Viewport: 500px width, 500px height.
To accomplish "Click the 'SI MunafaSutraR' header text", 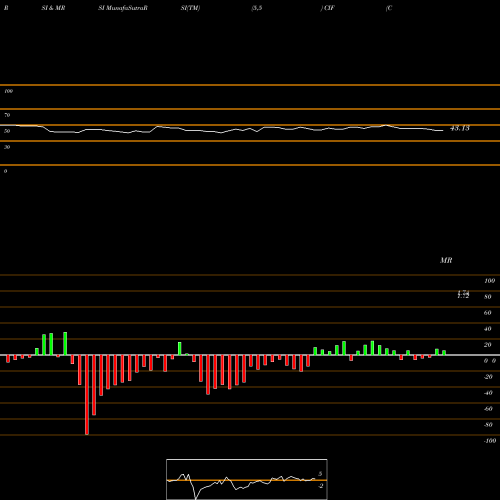I will (x=123, y=8).
